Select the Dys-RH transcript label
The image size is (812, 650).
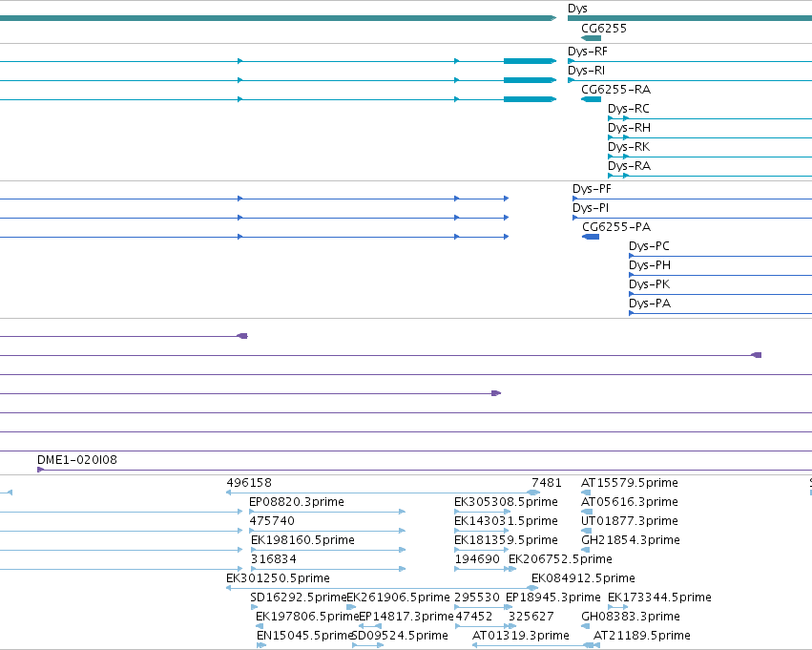pos(629,128)
